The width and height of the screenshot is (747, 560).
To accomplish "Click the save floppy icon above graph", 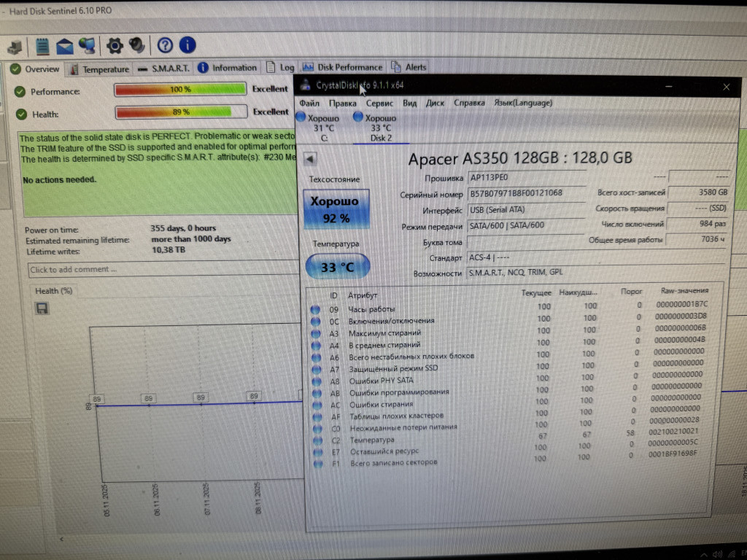I will [x=42, y=308].
